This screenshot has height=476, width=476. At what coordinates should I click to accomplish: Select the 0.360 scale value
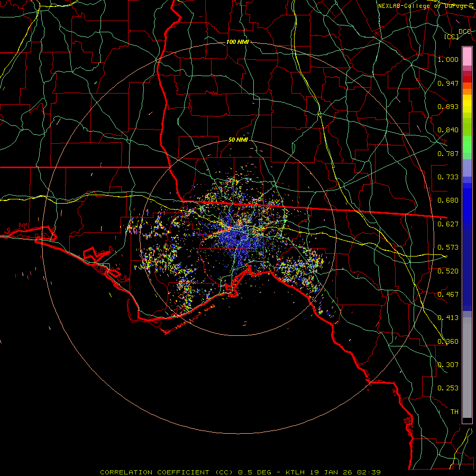(448, 342)
